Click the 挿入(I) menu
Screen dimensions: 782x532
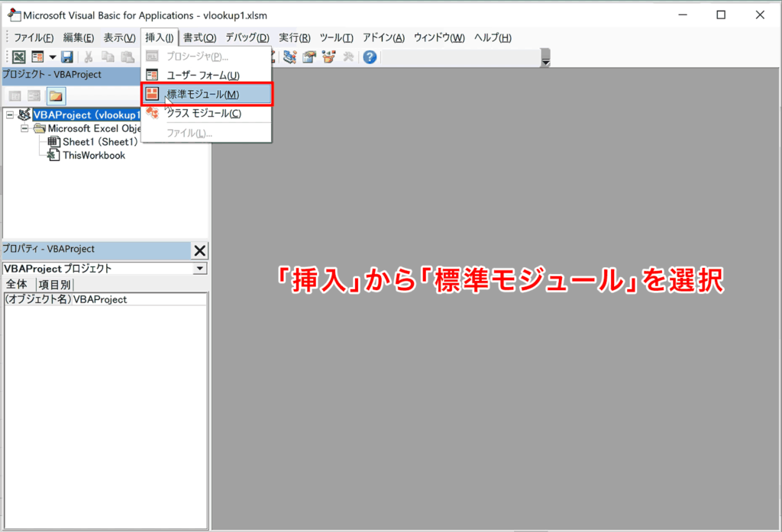tap(159, 37)
